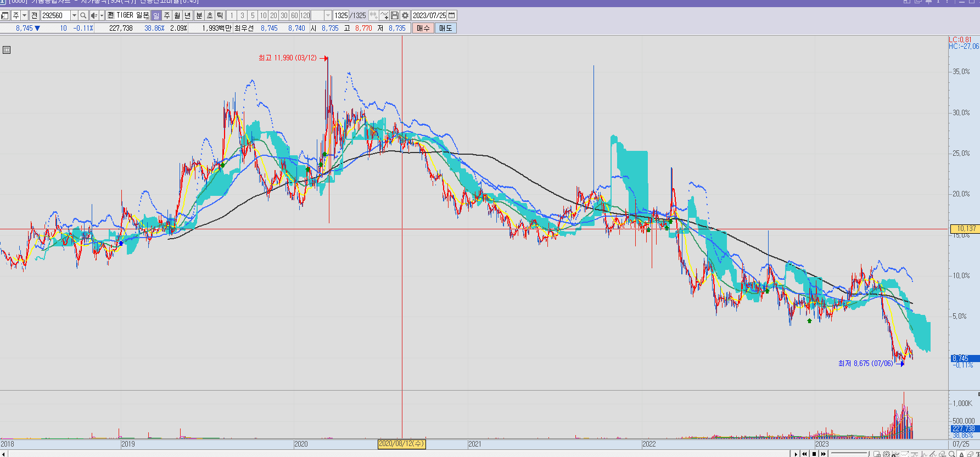Open dropdown arrow beside speaker icon
Image resolution: width=980 pixels, height=457 pixels.
coord(102,15)
